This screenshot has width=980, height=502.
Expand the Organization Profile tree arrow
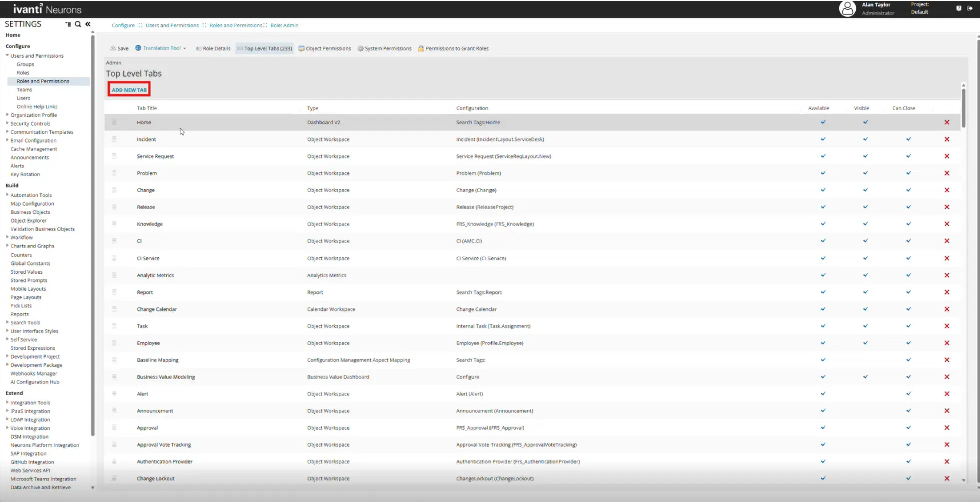coord(7,115)
